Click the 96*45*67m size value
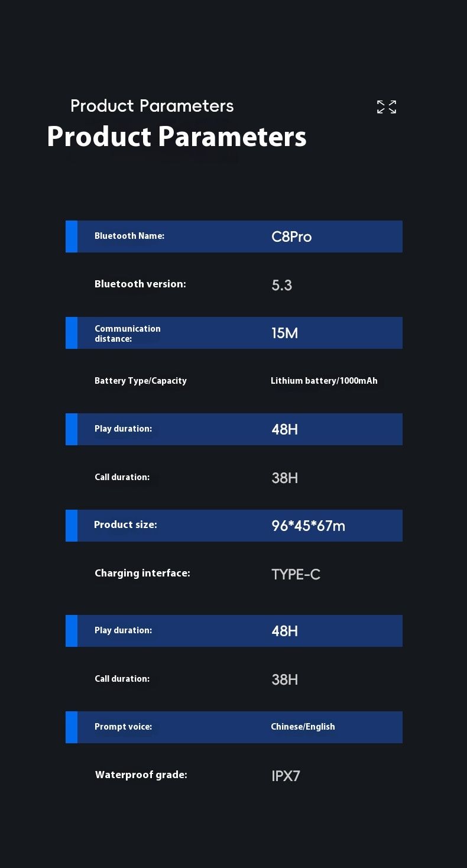467x868 pixels. [x=308, y=526]
